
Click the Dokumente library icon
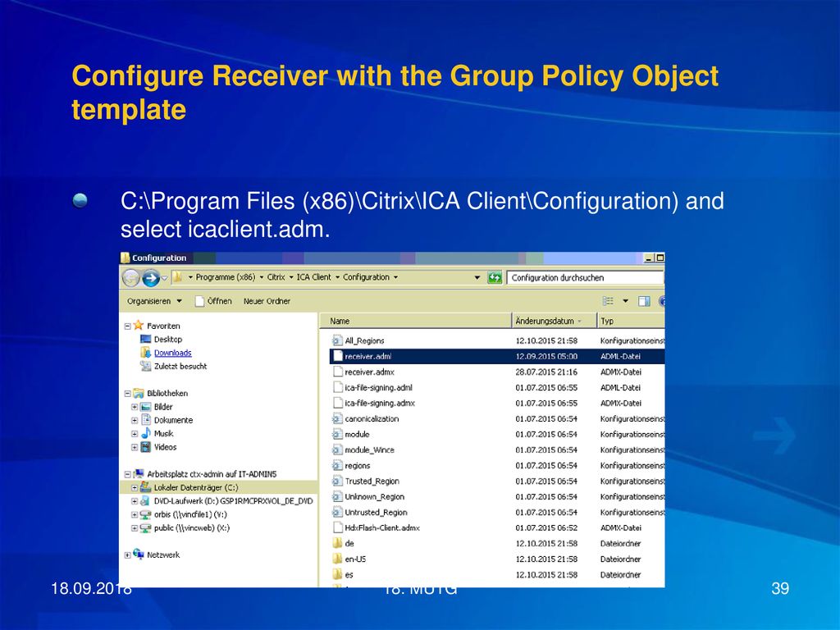coord(146,419)
